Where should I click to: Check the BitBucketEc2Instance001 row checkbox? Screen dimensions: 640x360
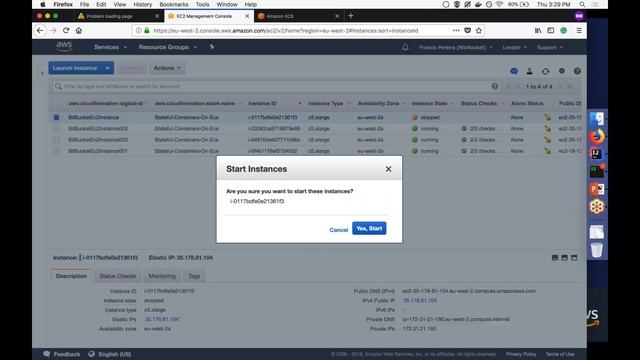pos(56,151)
